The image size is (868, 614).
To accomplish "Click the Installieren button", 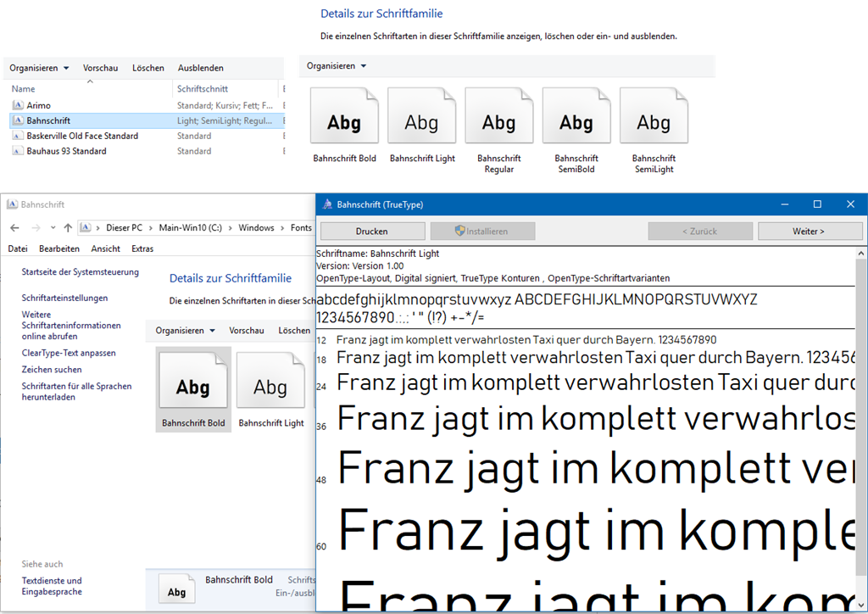I will (x=482, y=232).
